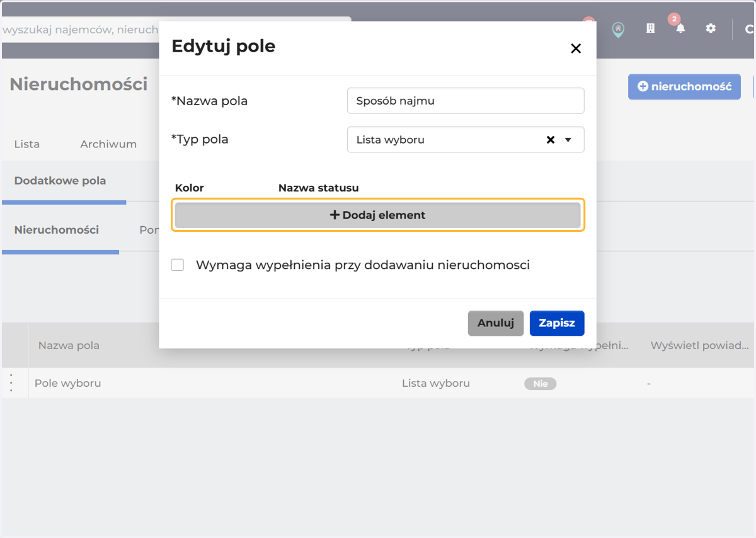Close the Edytuj pole dialog
756x538 pixels.
coord(575,49)
